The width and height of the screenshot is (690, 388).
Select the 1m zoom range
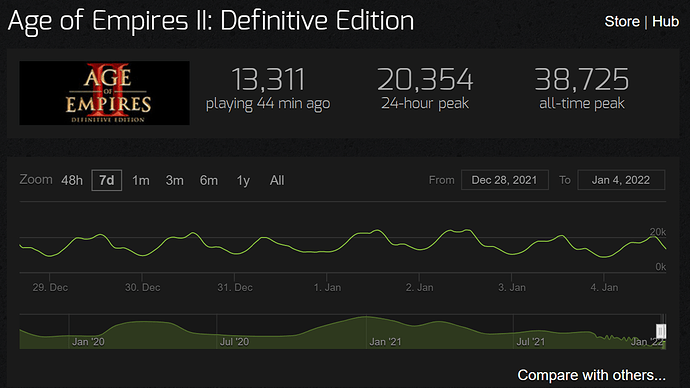[x=141, y=180]
